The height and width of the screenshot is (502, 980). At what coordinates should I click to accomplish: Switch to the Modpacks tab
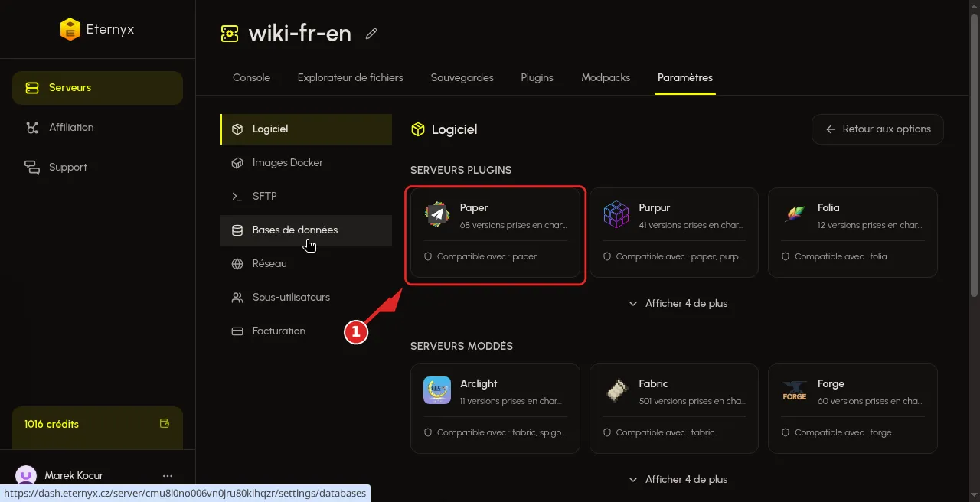click(606, 78)
